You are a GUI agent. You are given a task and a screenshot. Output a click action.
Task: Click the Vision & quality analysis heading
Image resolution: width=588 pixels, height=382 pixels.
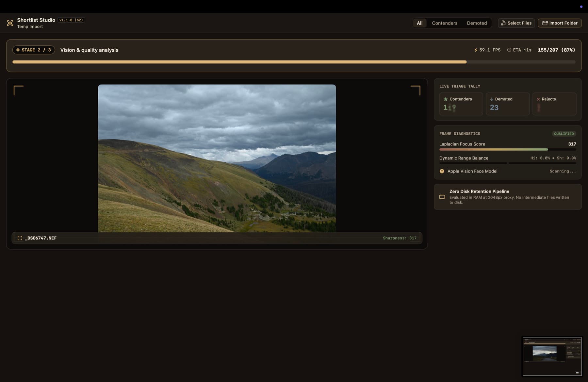(x=89, y=50)
